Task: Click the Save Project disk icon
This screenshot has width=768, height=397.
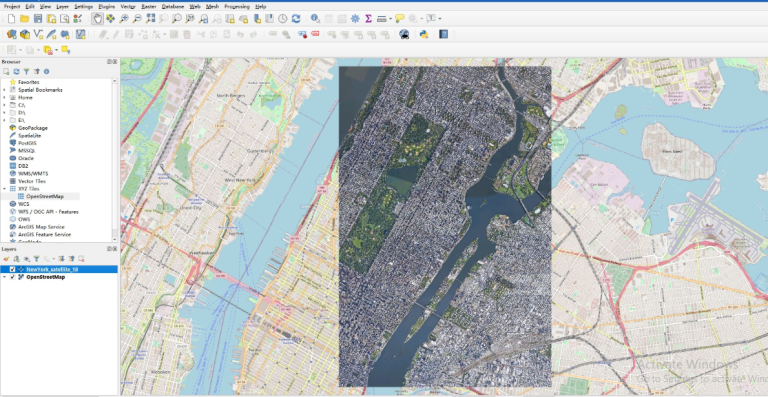Action: click(38, 19)
